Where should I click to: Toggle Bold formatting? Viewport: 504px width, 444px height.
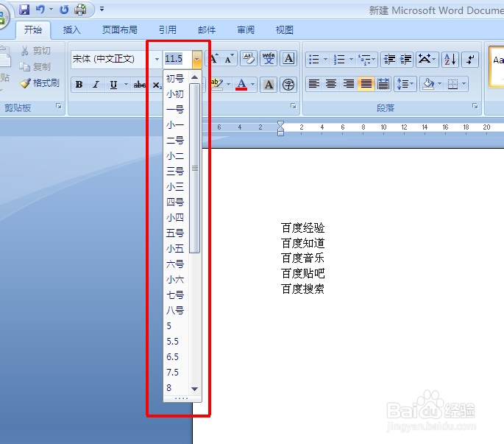tap(79, 85)
